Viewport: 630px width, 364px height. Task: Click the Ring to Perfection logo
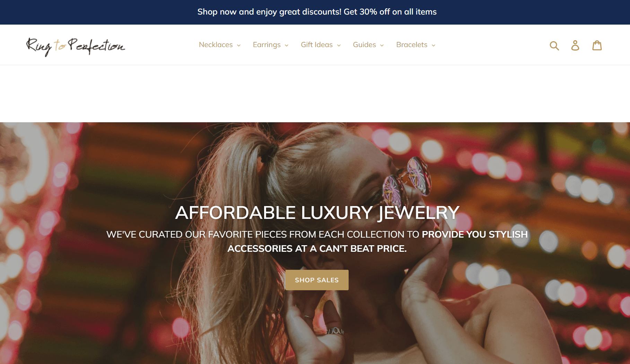click(x=76, y=46)
